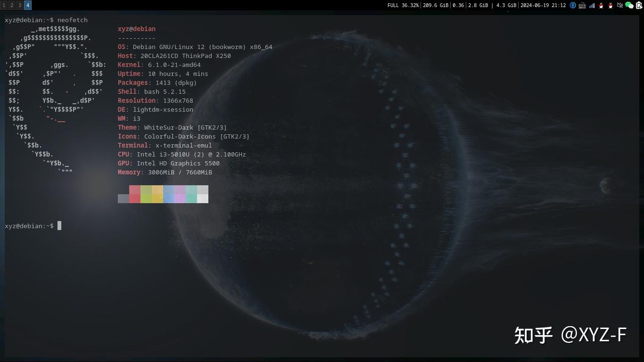Open Bluetooth settings from the tray icon
The width and height of the screenshot is (644, 362).
[573, 5]
